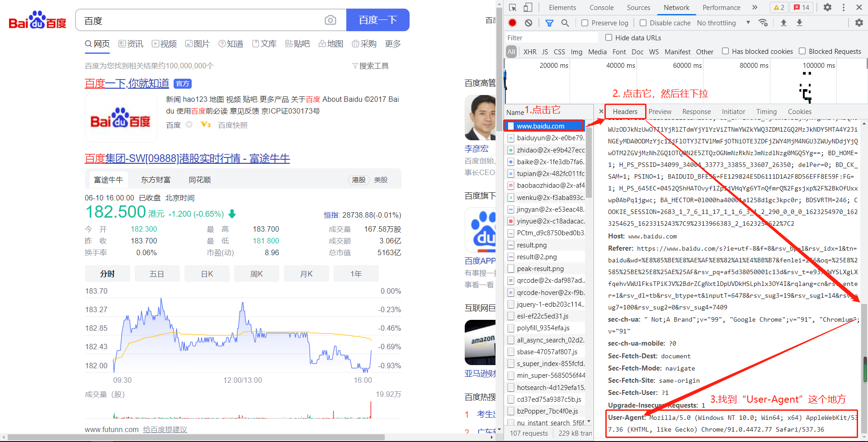Stop recording the network log
The height and width of the screenshot is (442, 868).
(x=513, y=23)
